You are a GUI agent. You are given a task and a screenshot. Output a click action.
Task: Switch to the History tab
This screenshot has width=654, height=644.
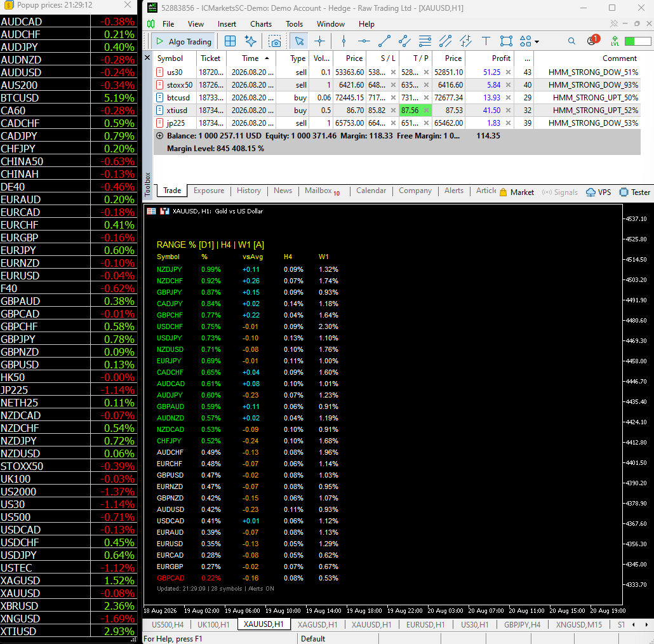249,191
